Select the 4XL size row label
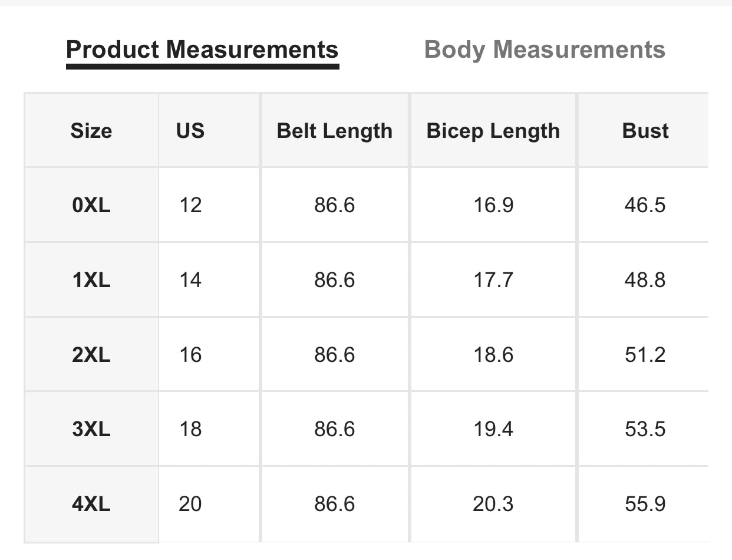Screen dimensions: 732x560 click(x=91, y=504)
